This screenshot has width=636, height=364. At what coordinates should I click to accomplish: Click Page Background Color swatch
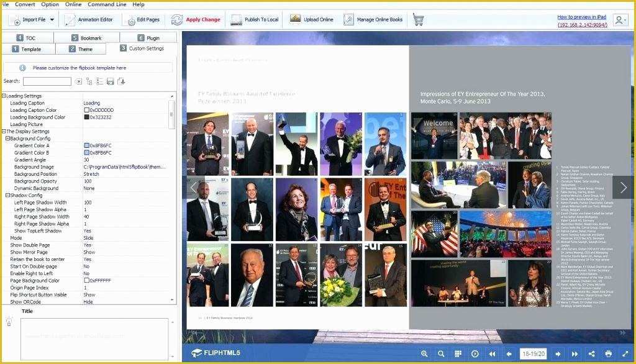coord(86,280)
